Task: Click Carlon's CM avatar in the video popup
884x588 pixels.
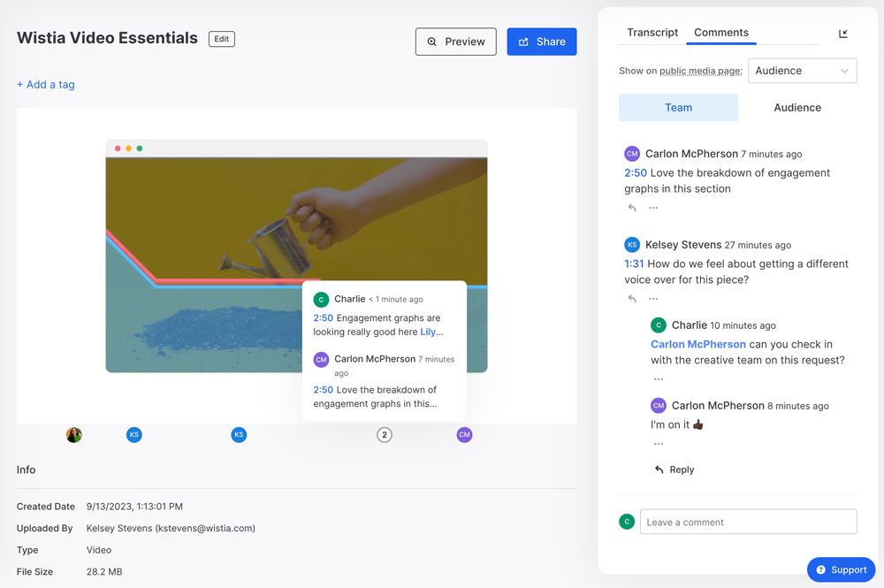Action: pyautogui.click(x=322, y=359)
